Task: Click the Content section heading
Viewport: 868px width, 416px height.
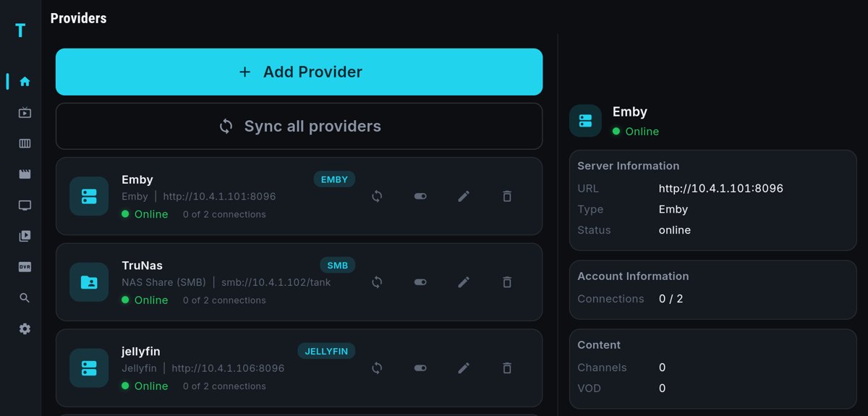Action: pyautogui.click(x=599, y=345)
